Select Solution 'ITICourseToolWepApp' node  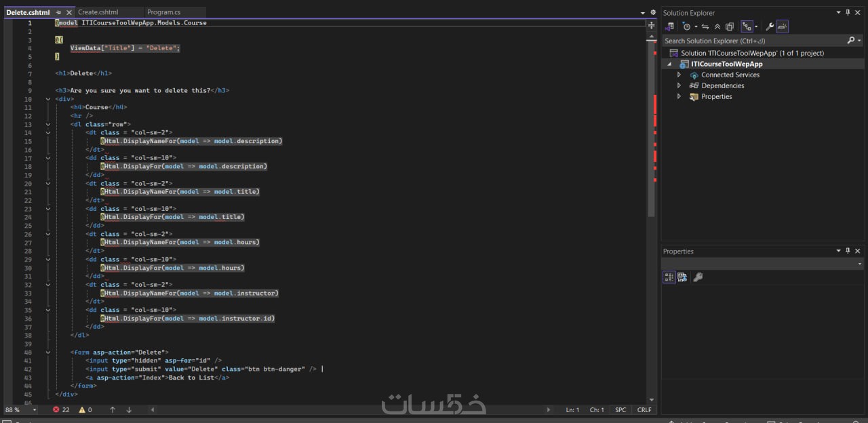(752, 53)
